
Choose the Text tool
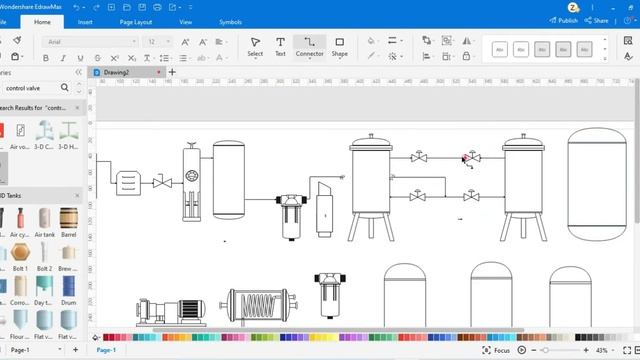[280, 47]
